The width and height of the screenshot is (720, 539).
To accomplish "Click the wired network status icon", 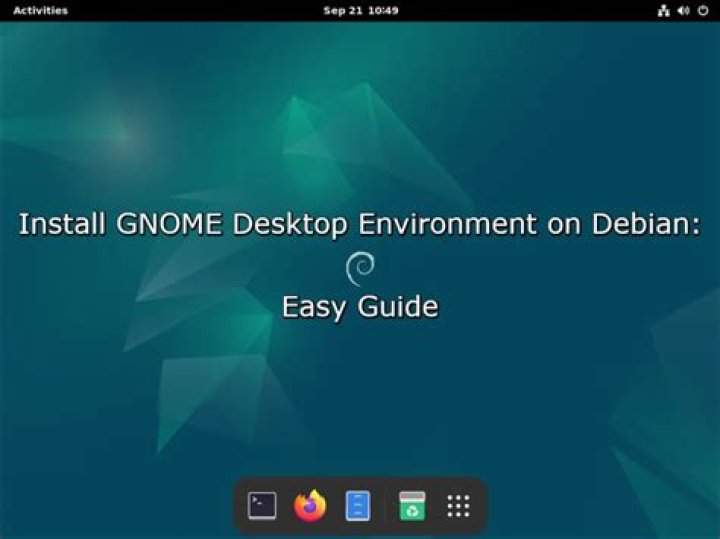I will point(664,11).
